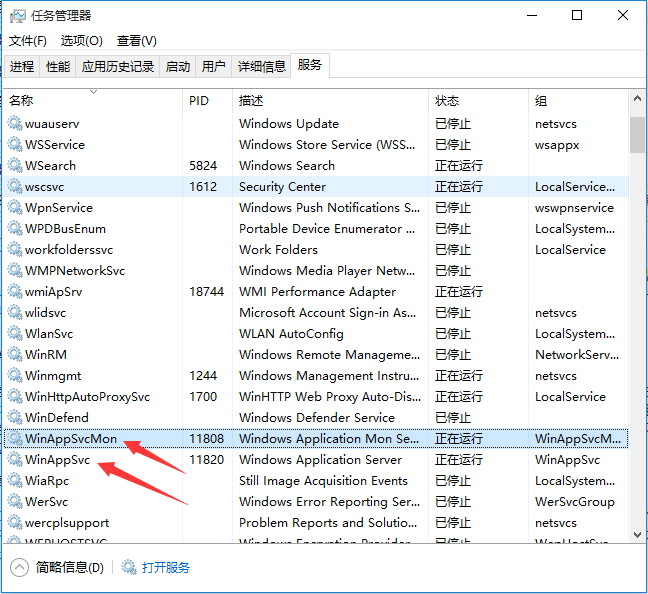The width and height of the screenshot is (648, 594).
Task: Open the 查看(V) menu
Action: tap(137, 41)
